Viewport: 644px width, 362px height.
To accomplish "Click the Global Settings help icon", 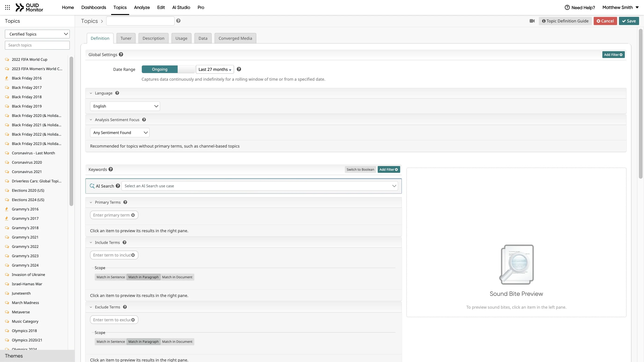I will (121, 54).
